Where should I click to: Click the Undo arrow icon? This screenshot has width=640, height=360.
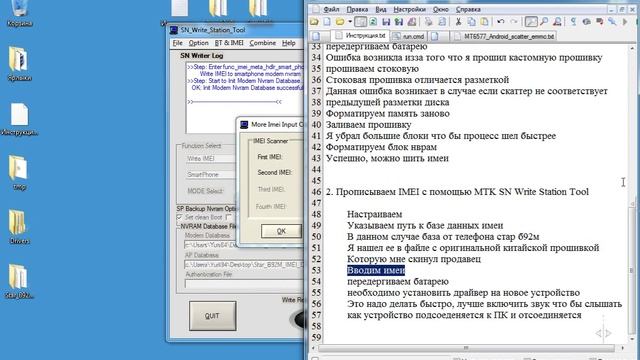pyautogui.click(x=501, y=22)
